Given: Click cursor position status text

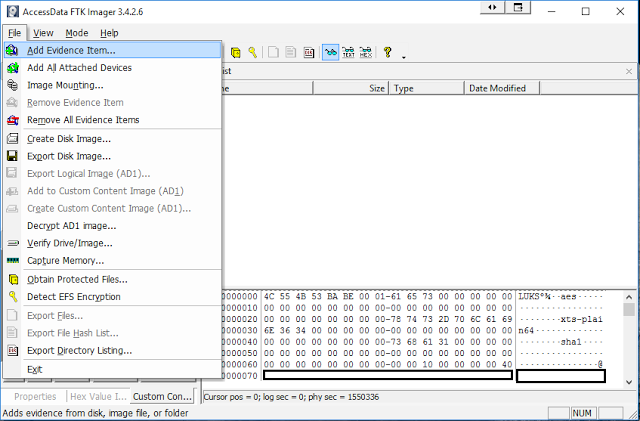Looking at the screenshot, I should [x=291, y=397].
